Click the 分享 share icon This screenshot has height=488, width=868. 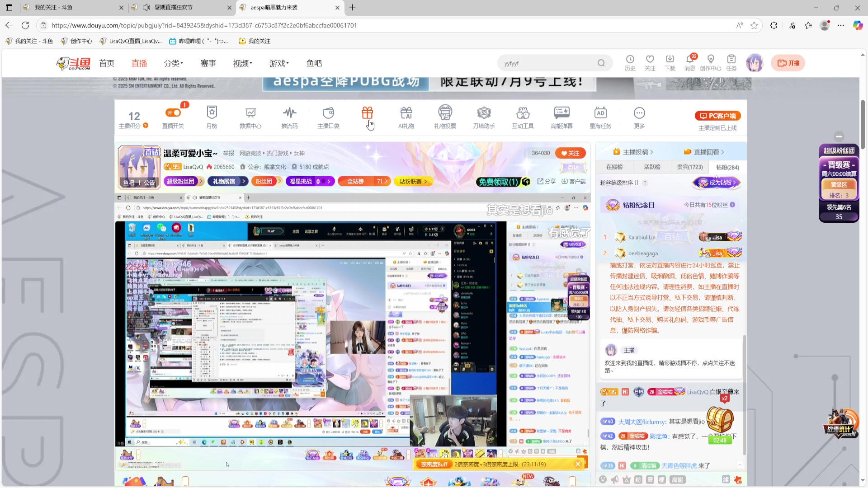[547, 181]
